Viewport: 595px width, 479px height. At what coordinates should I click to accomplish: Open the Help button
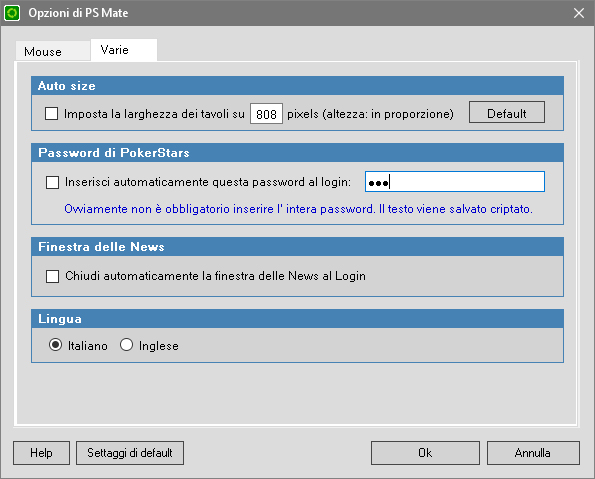(41, 453)
